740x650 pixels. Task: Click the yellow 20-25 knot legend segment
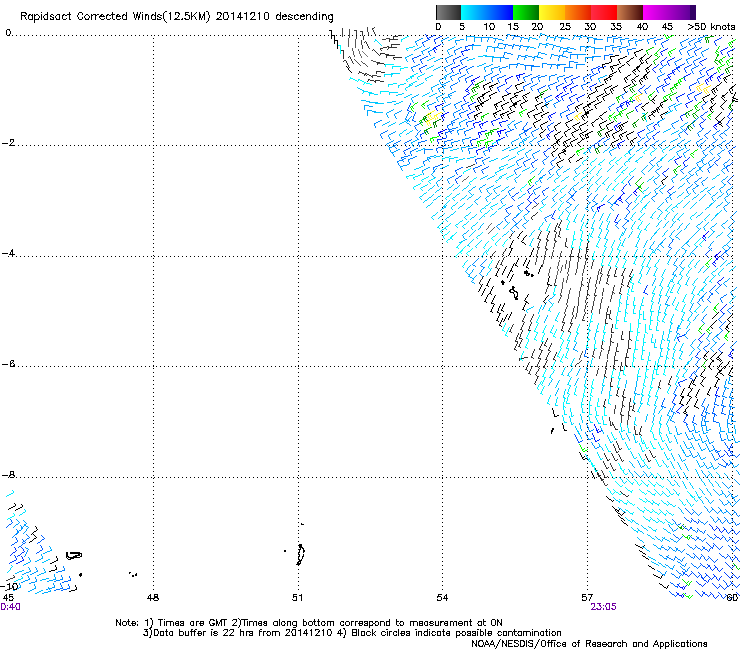(552, 12)
